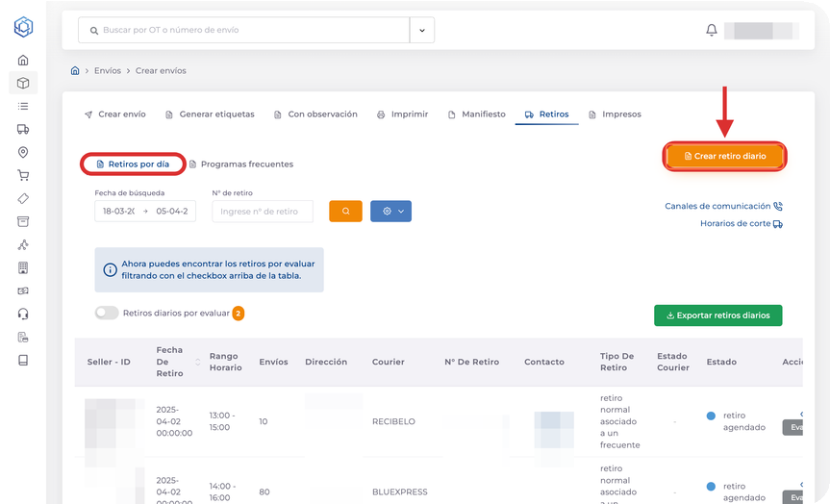
Task: Open the truck icon in the sidebar
Action: coord(23,129)
